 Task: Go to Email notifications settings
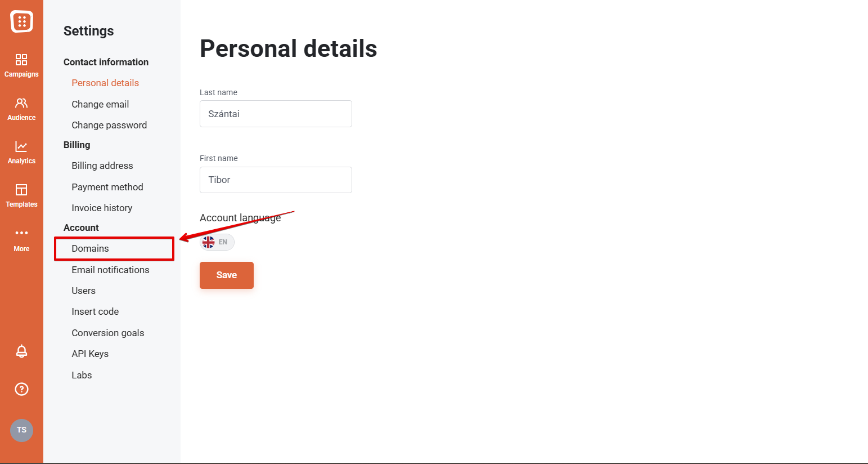point(110,270)
